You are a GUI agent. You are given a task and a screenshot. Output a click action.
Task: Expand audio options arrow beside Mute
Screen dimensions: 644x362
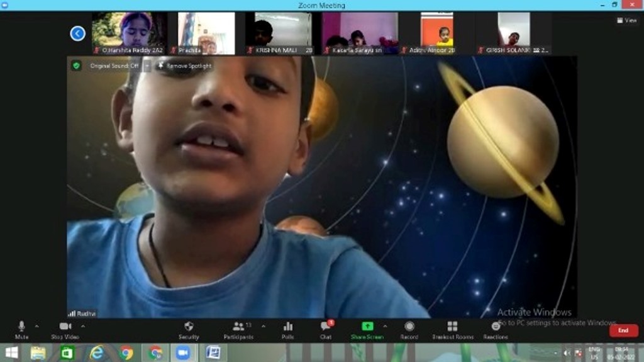[36, 326]
